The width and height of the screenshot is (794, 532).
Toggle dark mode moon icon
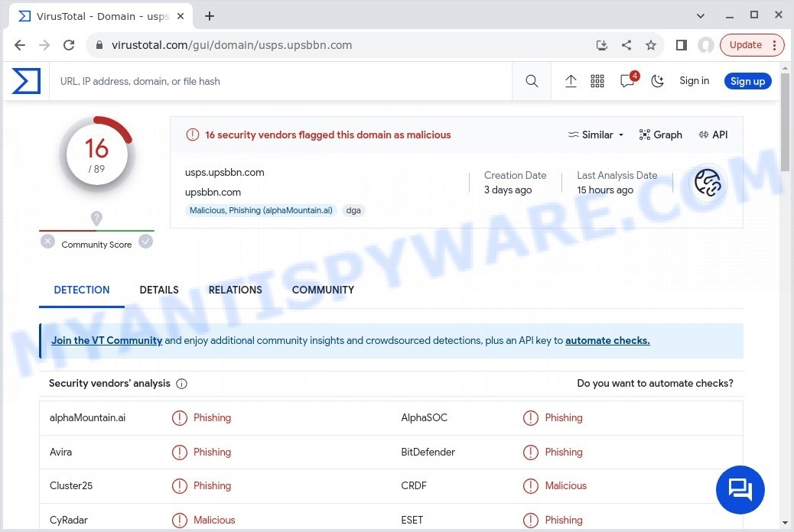tap(657, 81)
